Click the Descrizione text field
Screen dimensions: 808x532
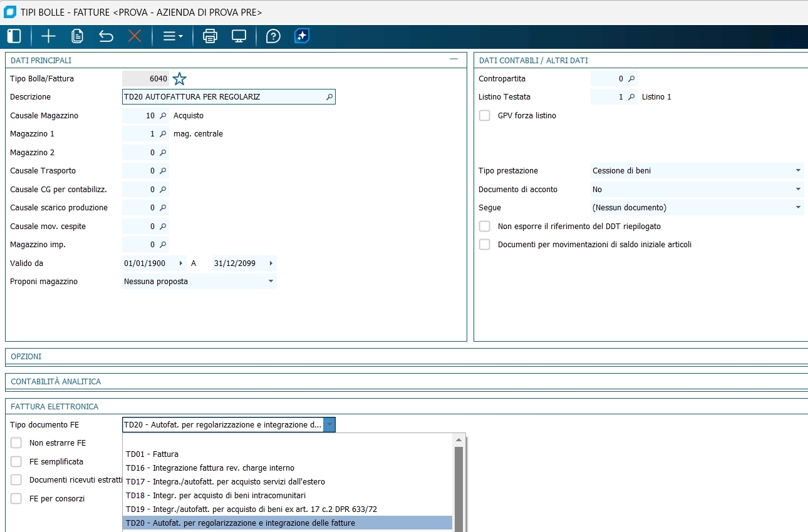tap(224, 97)
